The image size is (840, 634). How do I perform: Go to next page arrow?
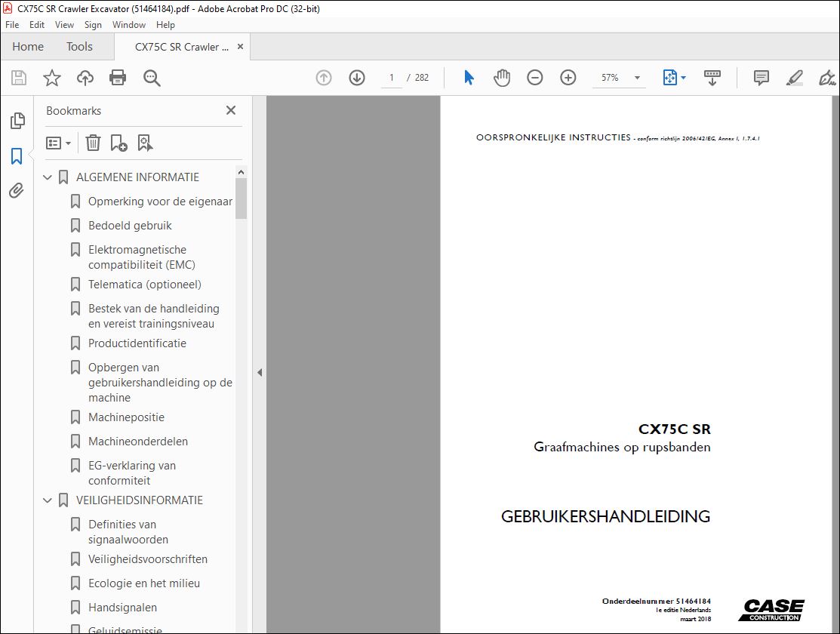click(357, 78)
